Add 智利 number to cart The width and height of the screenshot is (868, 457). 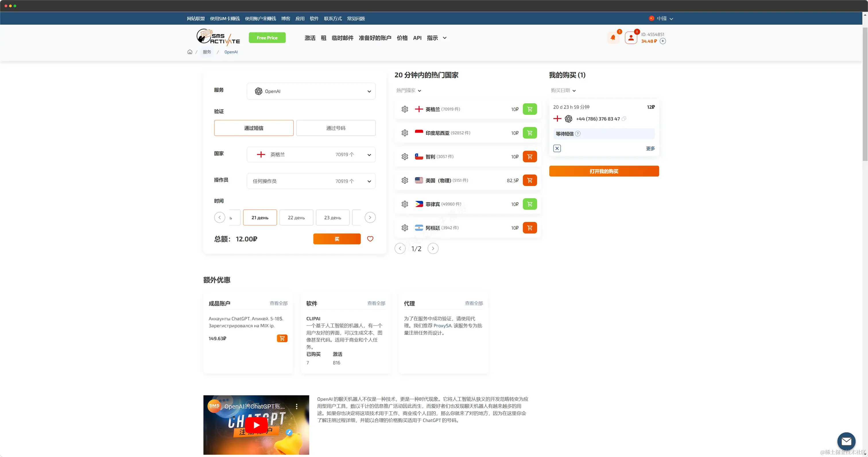[530, 157]
